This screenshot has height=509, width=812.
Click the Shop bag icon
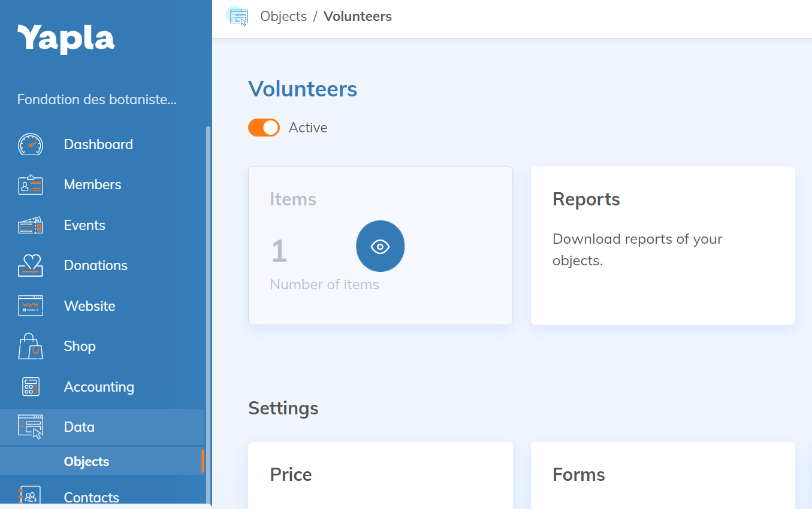coord(31,346)
